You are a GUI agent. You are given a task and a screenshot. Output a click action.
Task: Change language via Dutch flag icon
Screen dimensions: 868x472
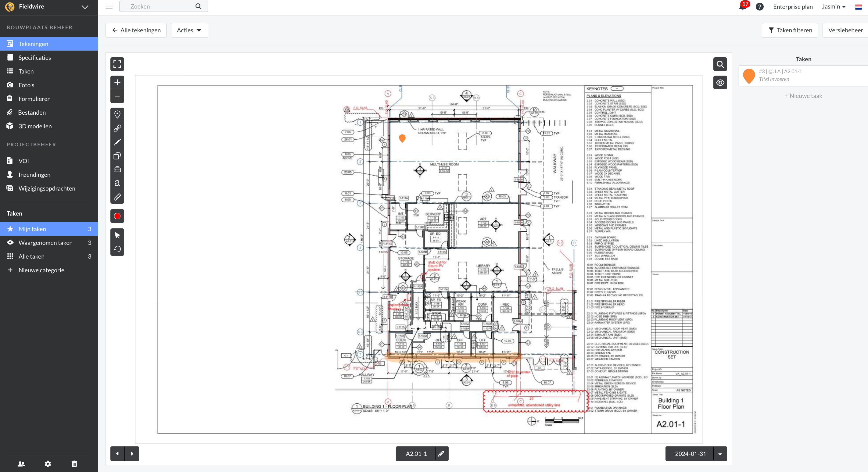coord(859,7)
